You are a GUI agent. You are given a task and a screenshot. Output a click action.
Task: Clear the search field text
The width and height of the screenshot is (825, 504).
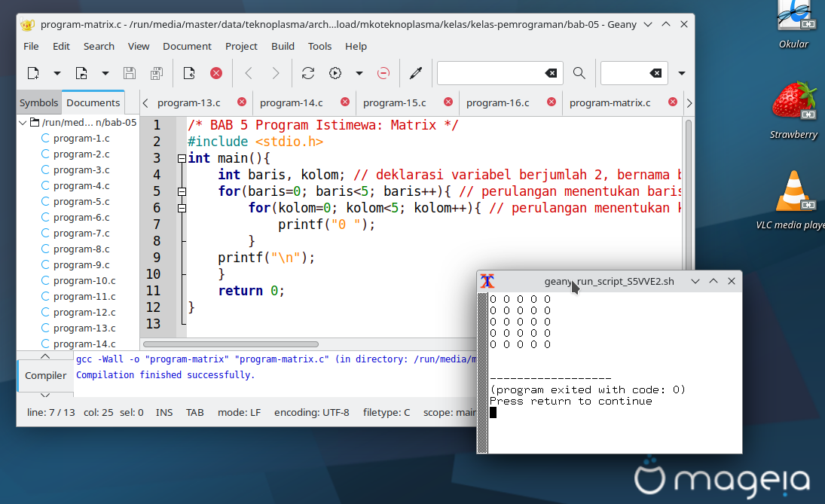pos(551,73)
